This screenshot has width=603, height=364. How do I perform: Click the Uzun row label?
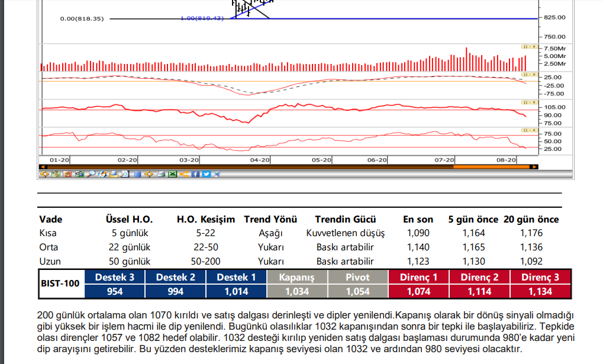click(50, 262)
